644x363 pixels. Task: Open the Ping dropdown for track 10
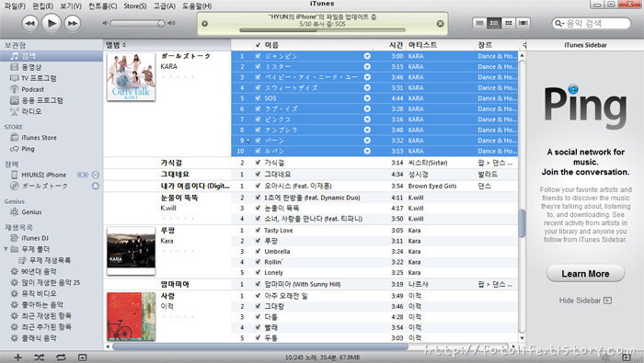click(367, 151)
